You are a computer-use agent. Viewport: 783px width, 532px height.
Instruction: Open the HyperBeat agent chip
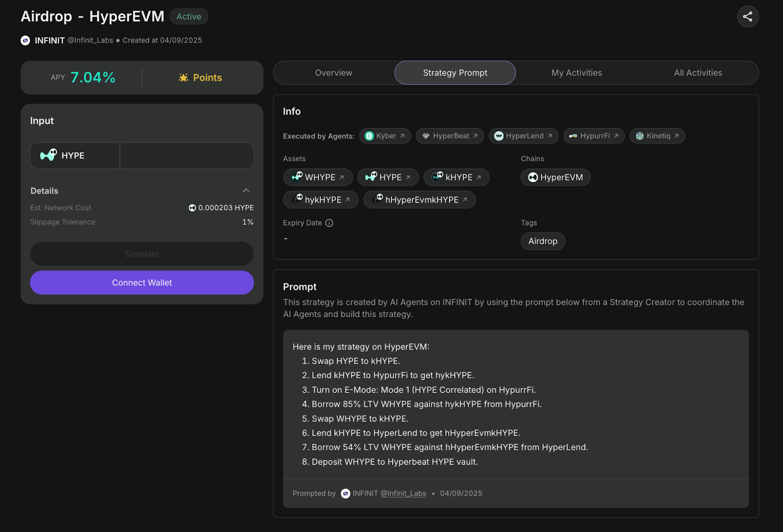[x=450, y=136]
